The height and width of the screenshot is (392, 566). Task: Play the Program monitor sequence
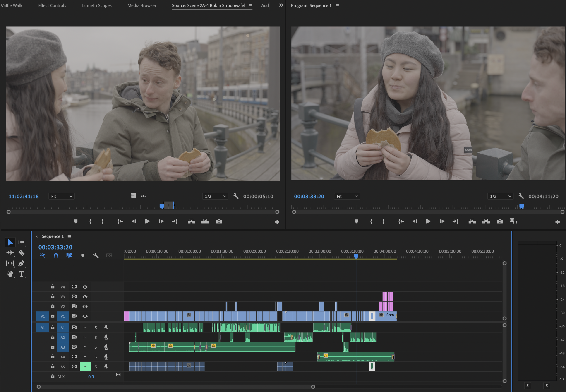[428, 221]
